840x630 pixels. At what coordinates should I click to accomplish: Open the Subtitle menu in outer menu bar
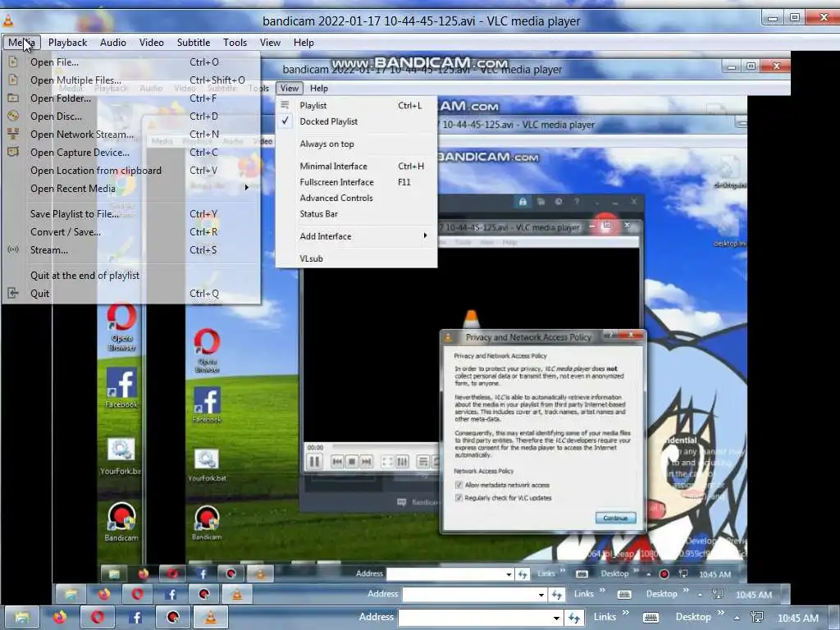click(x=194, y=43)
